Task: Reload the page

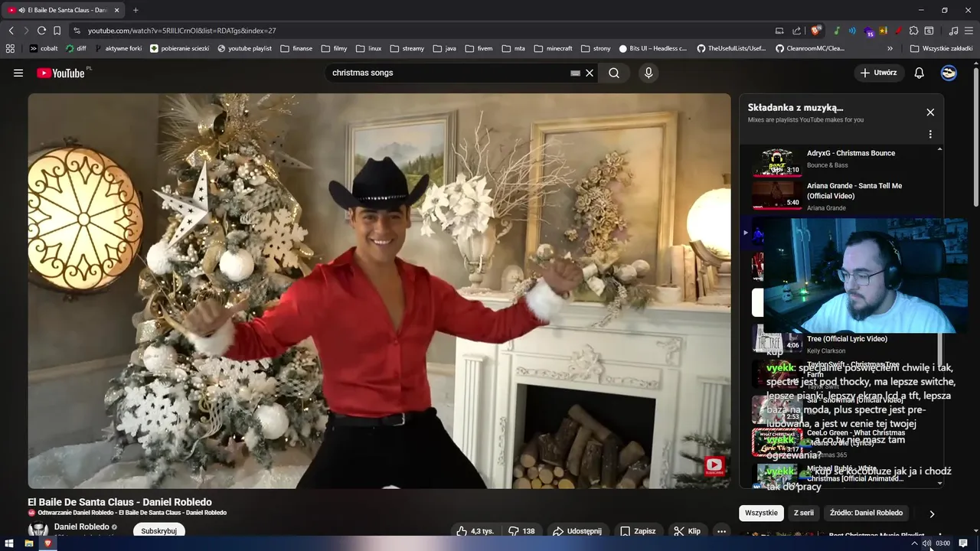Action: pyautogui.click(x=41, y=31)
